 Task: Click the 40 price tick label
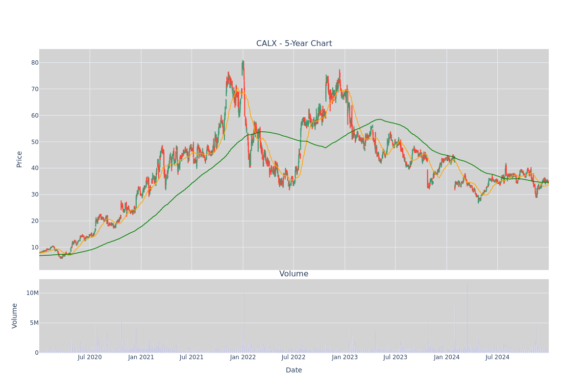[x=35, y=168]
